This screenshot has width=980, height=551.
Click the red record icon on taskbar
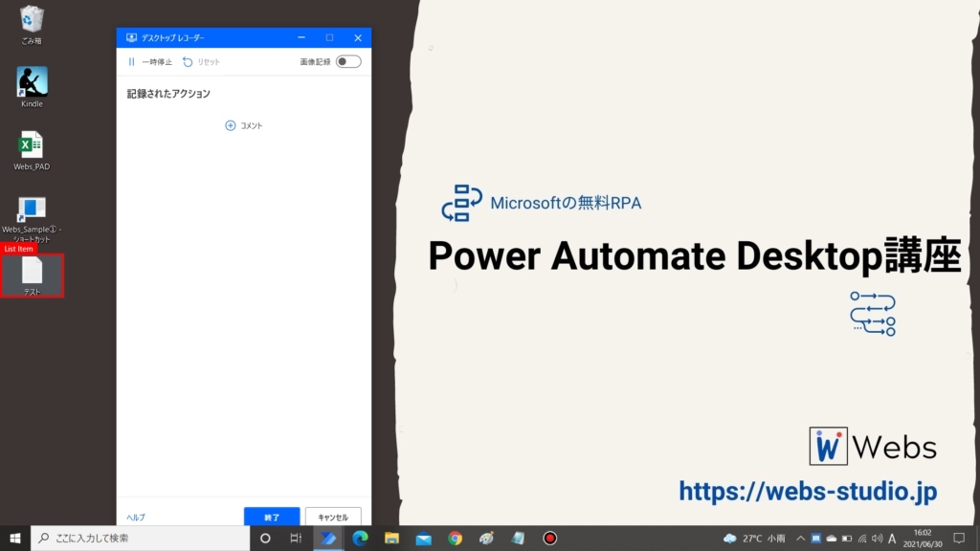coord(549,538)
